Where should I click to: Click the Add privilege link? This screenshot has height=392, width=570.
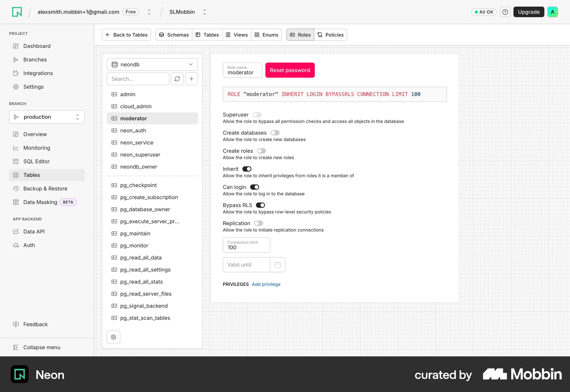pos(266,284)
